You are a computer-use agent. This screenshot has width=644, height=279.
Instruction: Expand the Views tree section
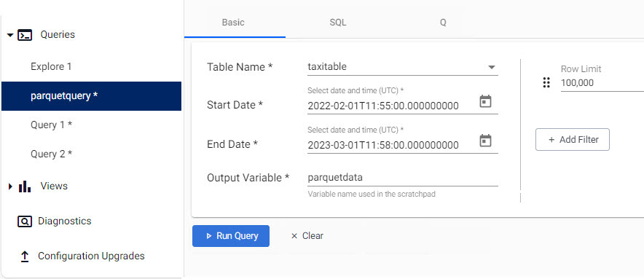pos(11,186)
